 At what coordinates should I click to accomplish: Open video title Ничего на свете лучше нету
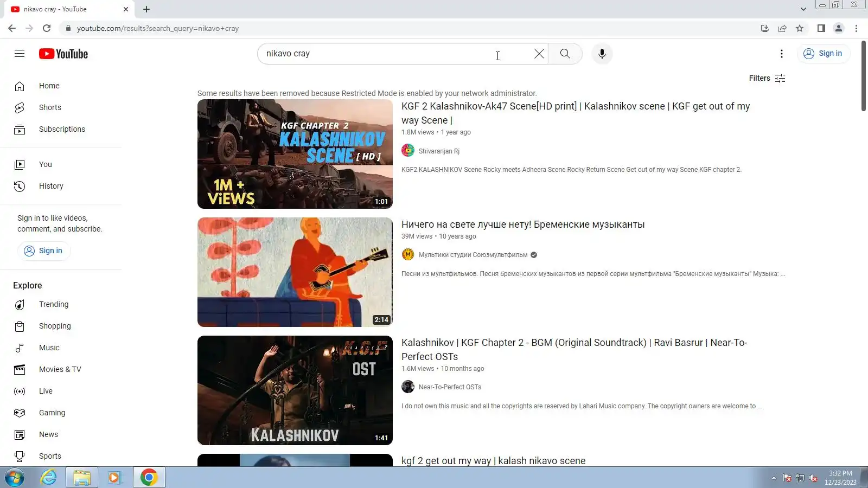coord(523,224)
